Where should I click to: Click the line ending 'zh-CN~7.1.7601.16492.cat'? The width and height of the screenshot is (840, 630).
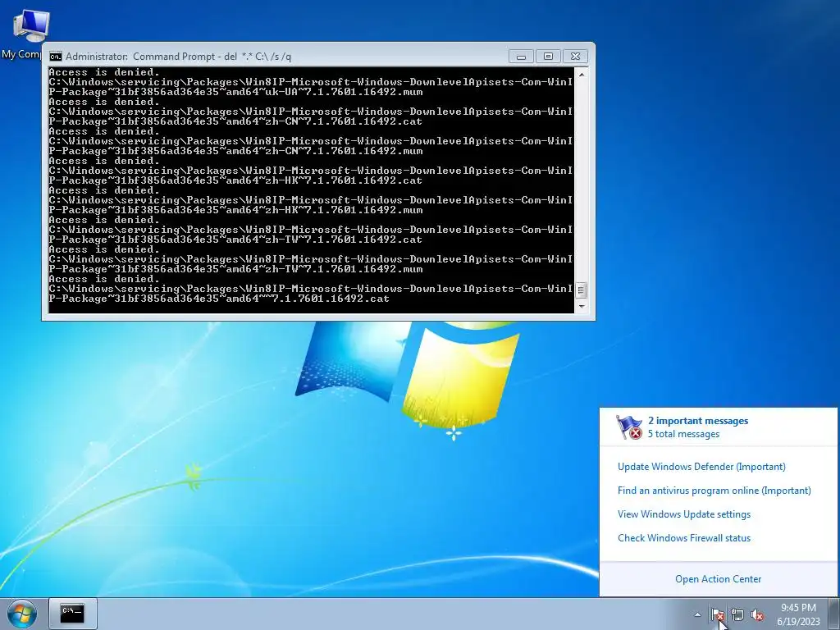[x=235, y=121]
